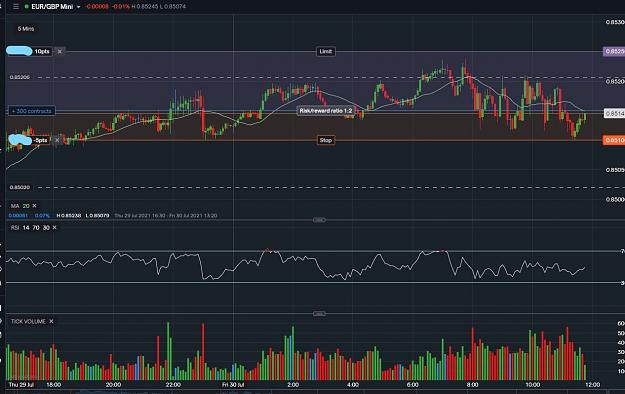This screenshot has height=394, width=625.
Task: Remove the 10pts limit order with its X
Action: pyautogui.click(x=60, y=51)
